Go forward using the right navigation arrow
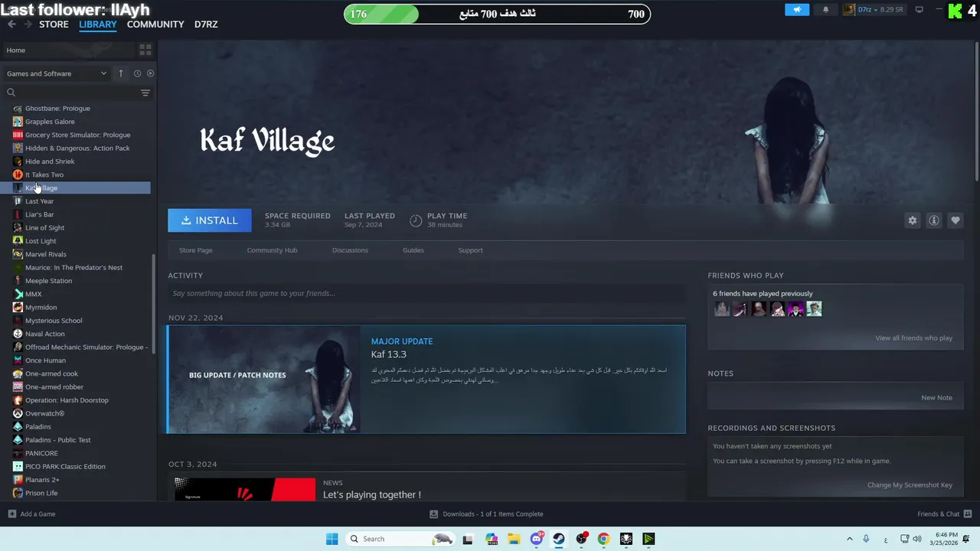Screen dimensions: 980x551 point(28,24)
